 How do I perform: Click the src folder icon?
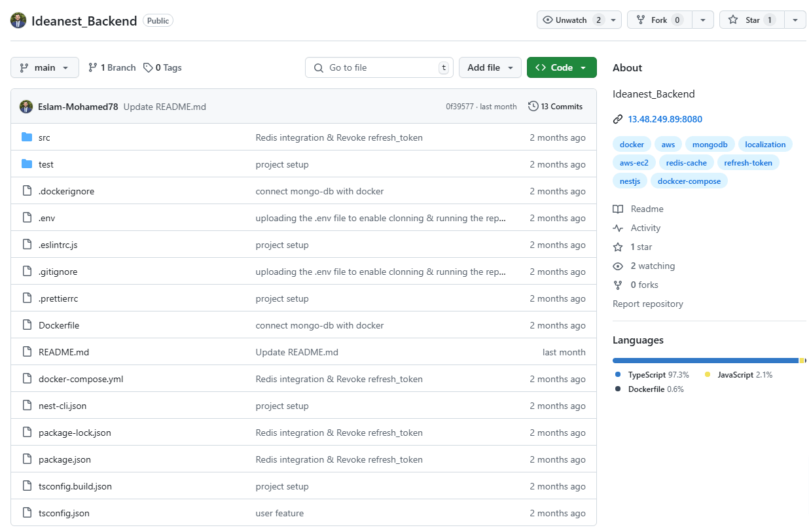tap(27, 137)
